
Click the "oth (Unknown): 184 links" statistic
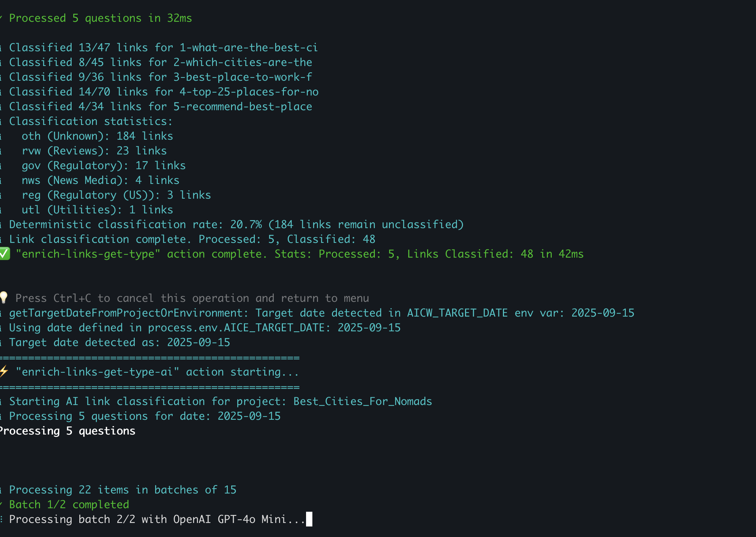click(x=97, y=136)
